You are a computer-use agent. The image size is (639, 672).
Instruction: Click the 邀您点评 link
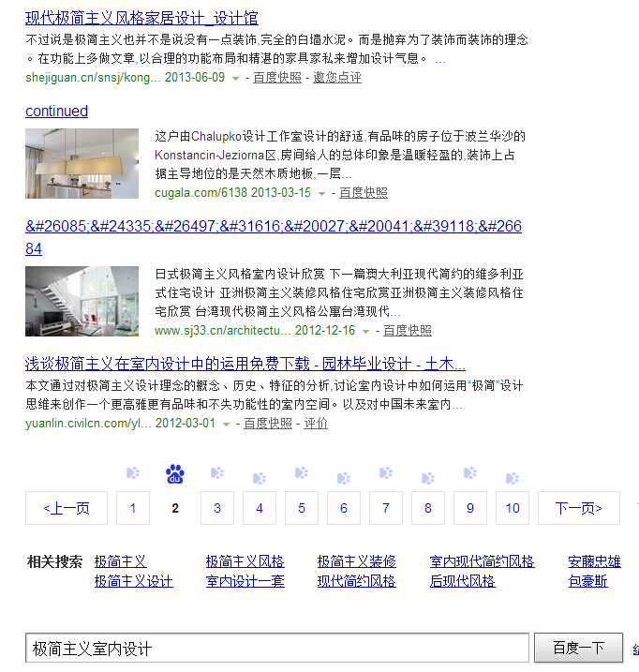pyautogui.click(x=337, y=77)
